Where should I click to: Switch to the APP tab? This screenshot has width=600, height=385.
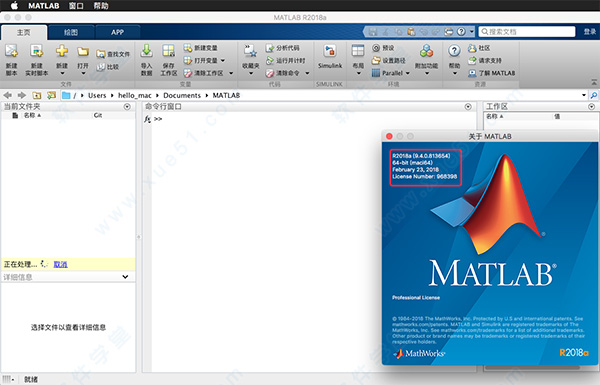pos(117,33)
